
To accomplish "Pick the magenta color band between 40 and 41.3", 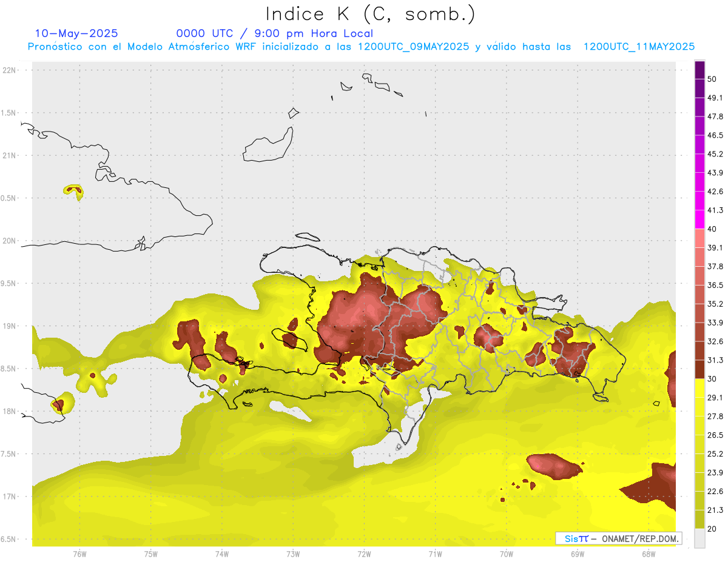I will [x=699, y=219].
